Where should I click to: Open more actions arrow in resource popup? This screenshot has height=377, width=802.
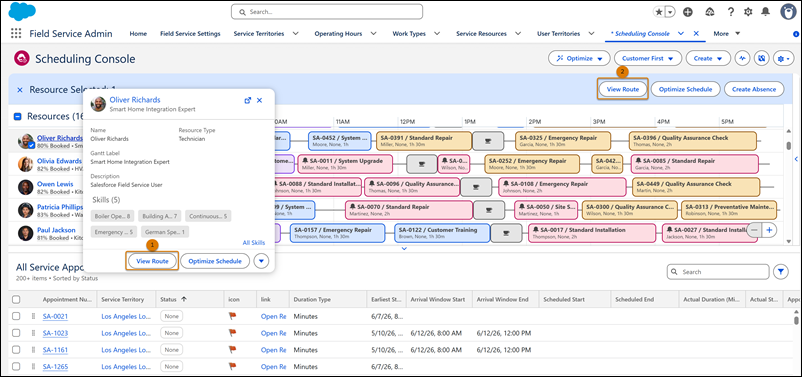point(261,261)
